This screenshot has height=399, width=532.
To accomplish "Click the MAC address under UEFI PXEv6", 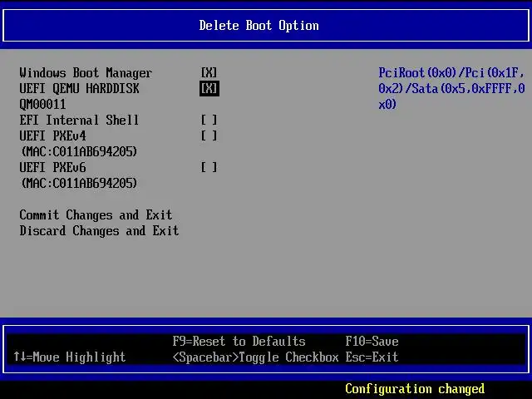I will click(79, 183).
